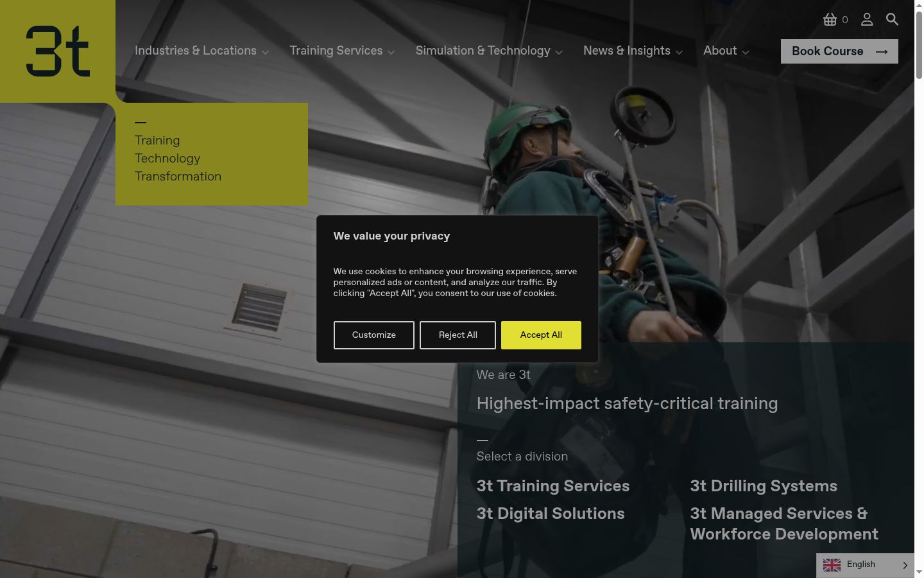Click the 3t logo
This screenshot has height=578, width=924.
(x=58, y=51)
